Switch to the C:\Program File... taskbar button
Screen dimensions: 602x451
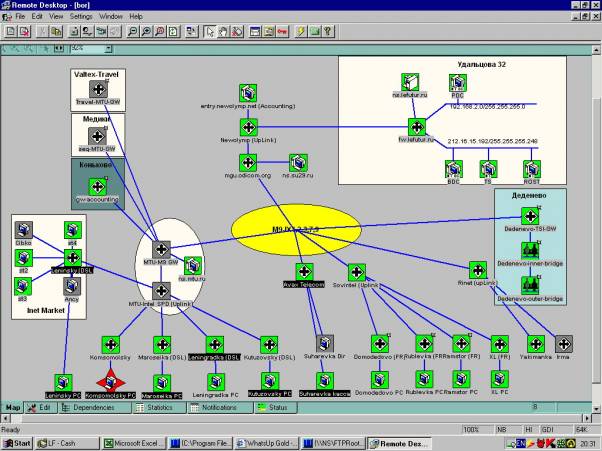coord(200,443)
